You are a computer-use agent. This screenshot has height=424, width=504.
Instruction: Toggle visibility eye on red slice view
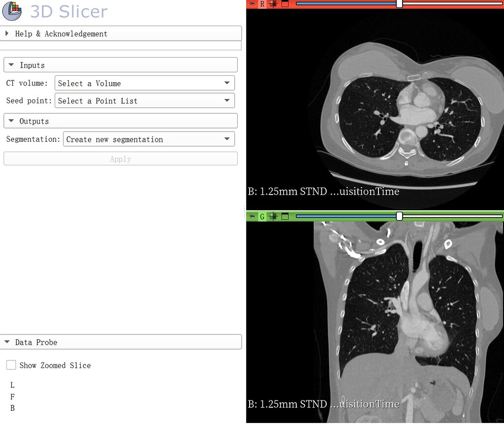273,3
